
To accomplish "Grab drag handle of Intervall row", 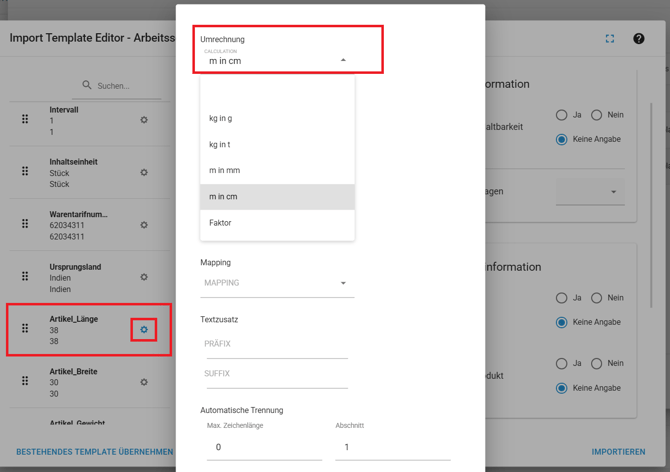I will click(25, 120).
